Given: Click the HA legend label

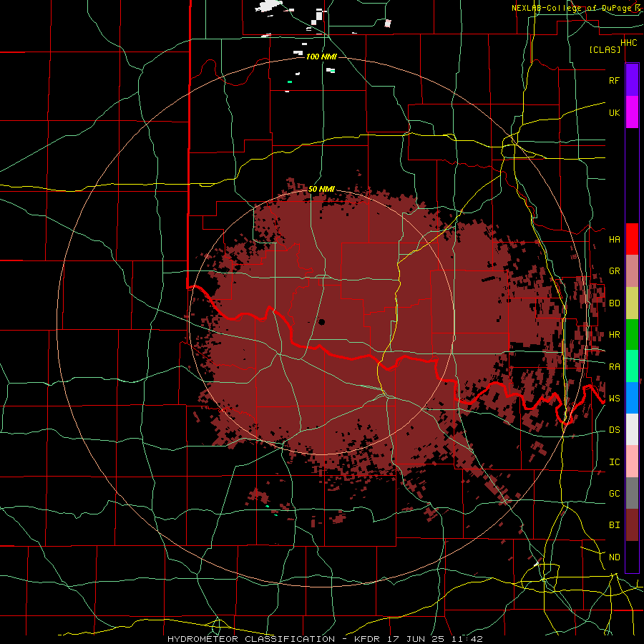Looking at the screenshot, I should point(614,239).
